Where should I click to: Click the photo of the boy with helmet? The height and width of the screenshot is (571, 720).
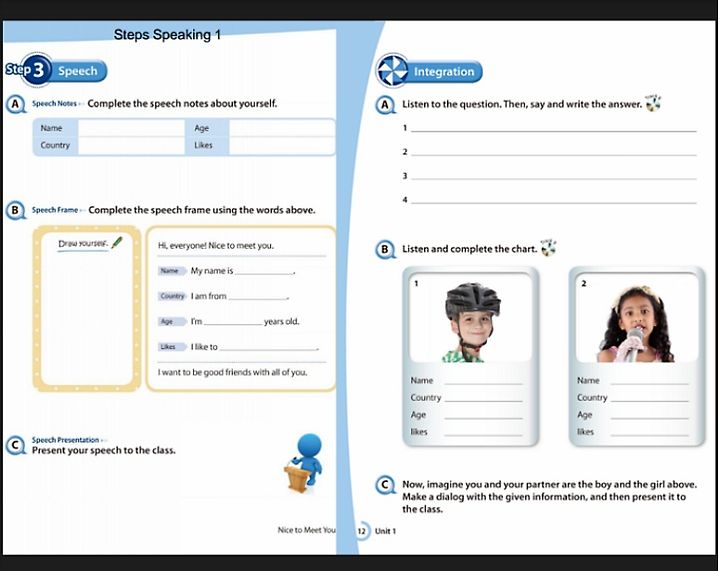pos(471,320)
